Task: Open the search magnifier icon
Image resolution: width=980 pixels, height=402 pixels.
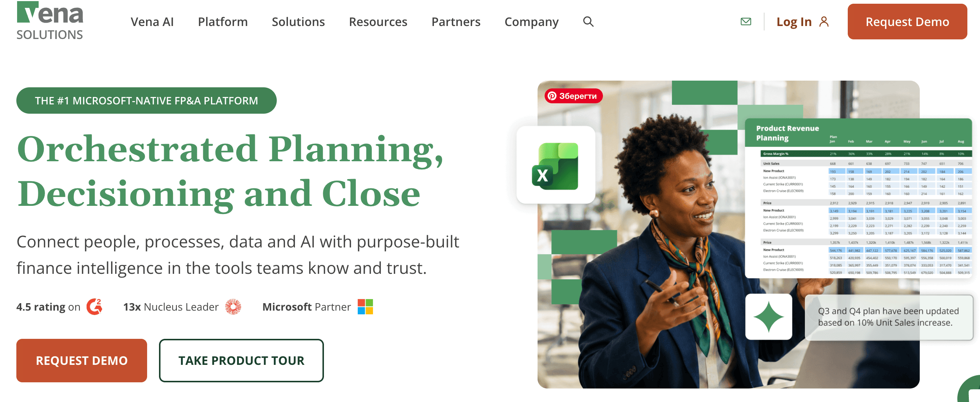Action: 588,22
